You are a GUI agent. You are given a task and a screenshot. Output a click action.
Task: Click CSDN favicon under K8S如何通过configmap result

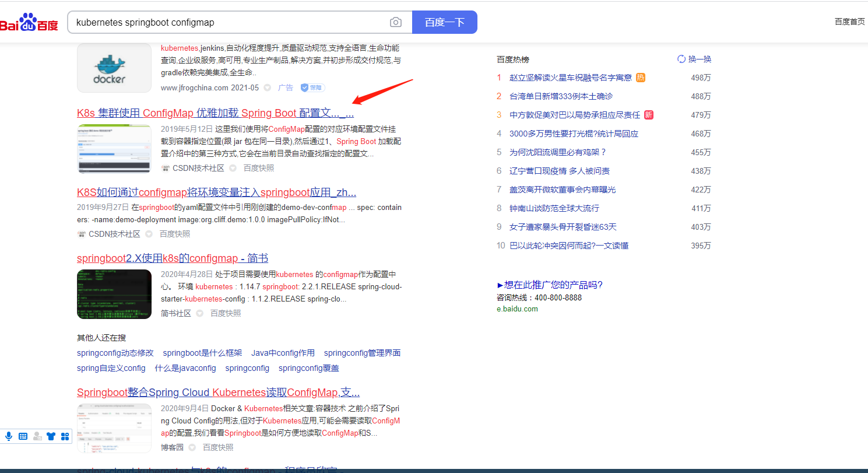coord(82,234)
